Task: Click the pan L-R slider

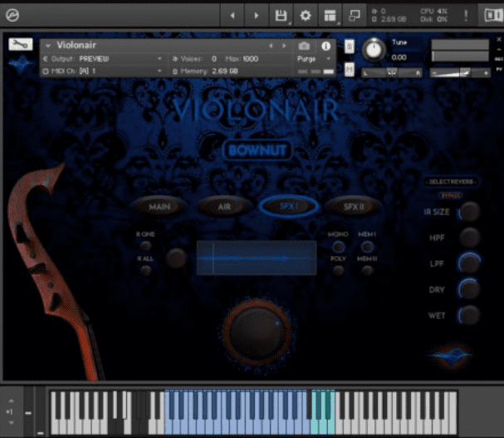Action: [392, 73]
